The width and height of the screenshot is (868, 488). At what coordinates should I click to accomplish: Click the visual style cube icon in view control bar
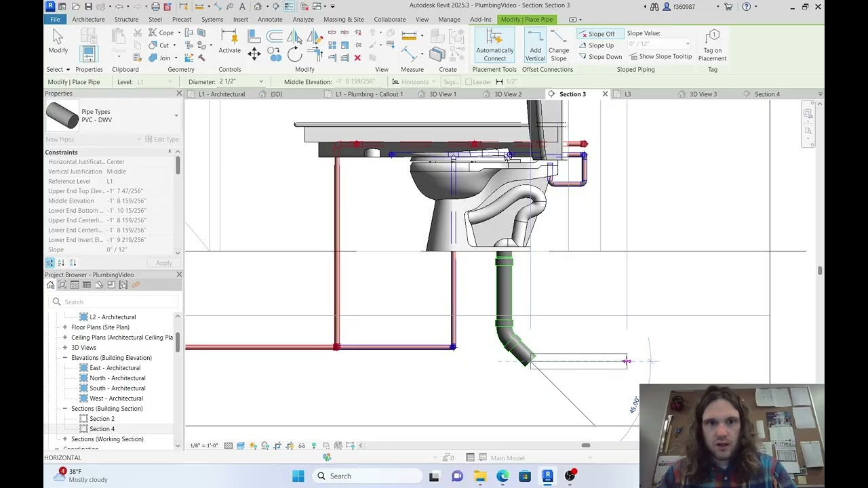click(x=240, y=445)
